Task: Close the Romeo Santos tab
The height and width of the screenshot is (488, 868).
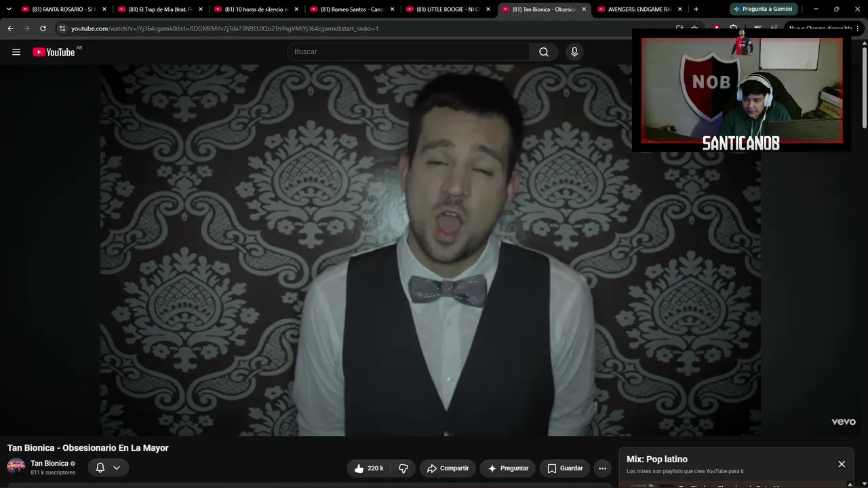Action: coord(393,9)
